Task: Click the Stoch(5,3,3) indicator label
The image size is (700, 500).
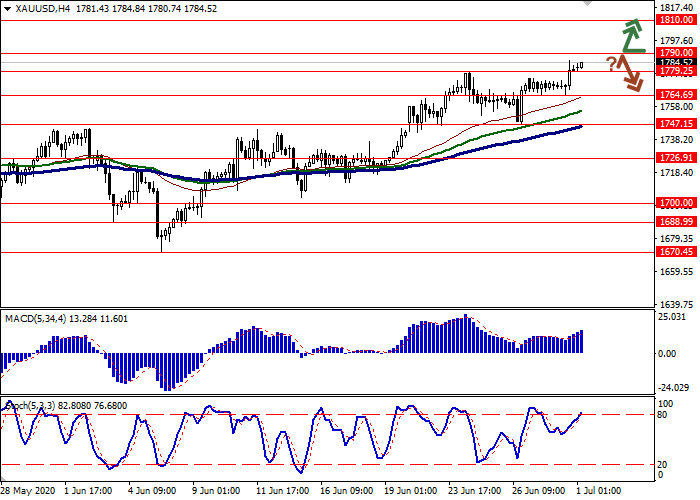Action: [x=32, y=406]
